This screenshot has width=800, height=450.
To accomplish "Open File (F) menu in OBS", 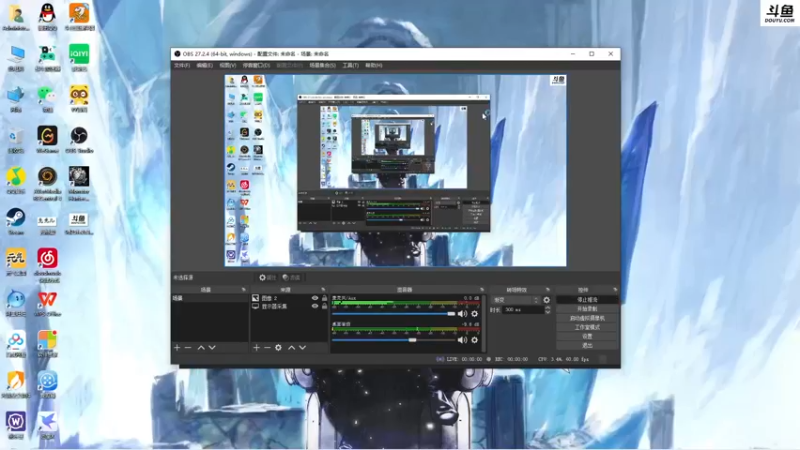I will (x=182, y=65).
